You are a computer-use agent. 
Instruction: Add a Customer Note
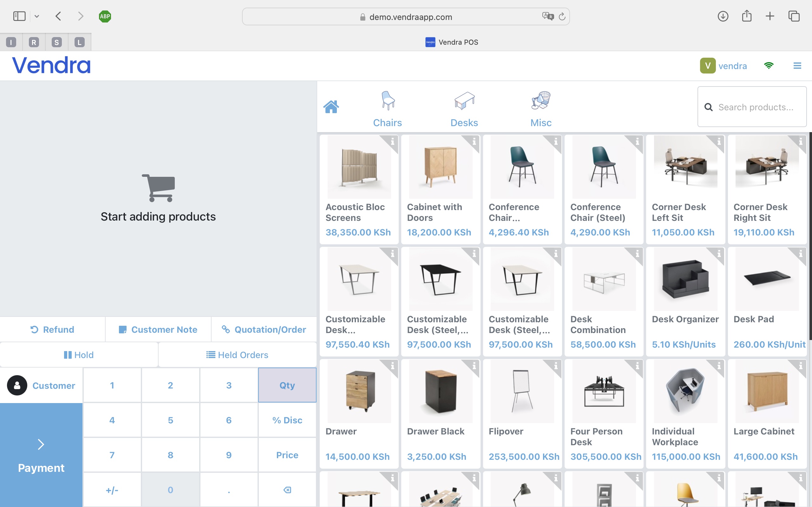point(158,329)
